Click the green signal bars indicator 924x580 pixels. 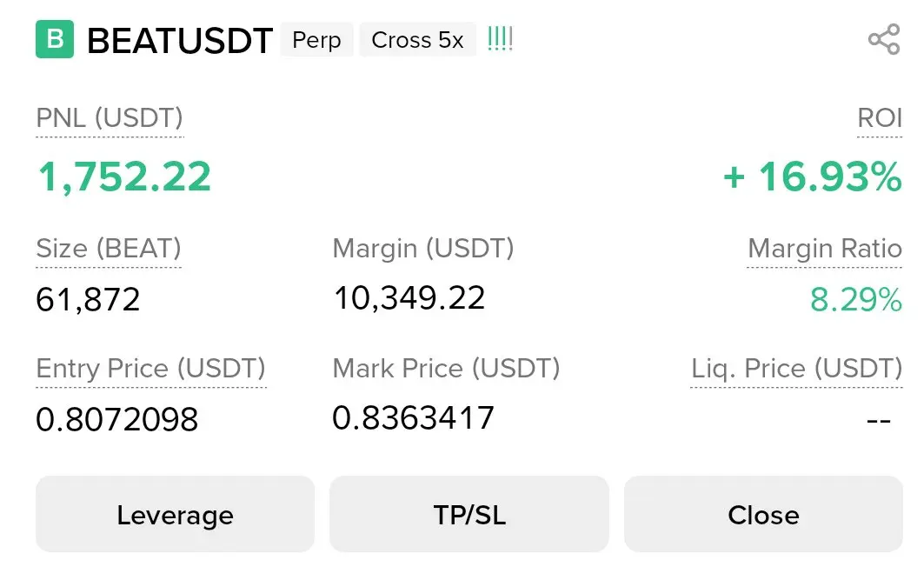click(x=500, y=39)
